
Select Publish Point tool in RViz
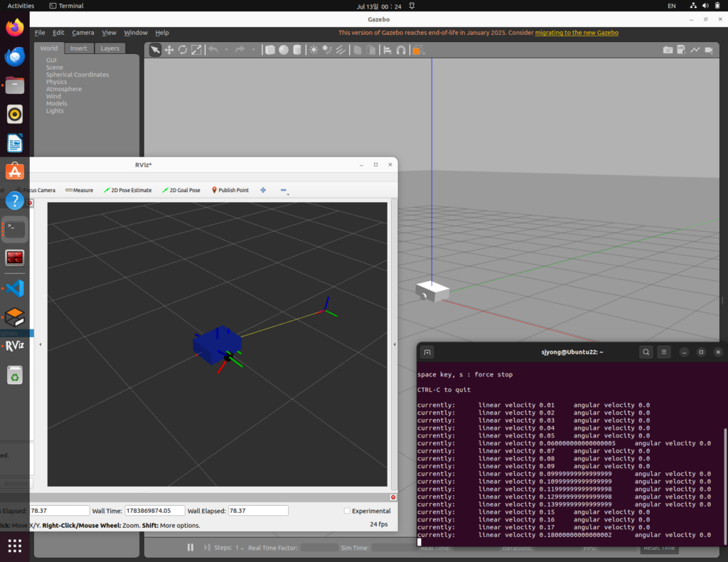pyautogui.click(x=230, y=190)
